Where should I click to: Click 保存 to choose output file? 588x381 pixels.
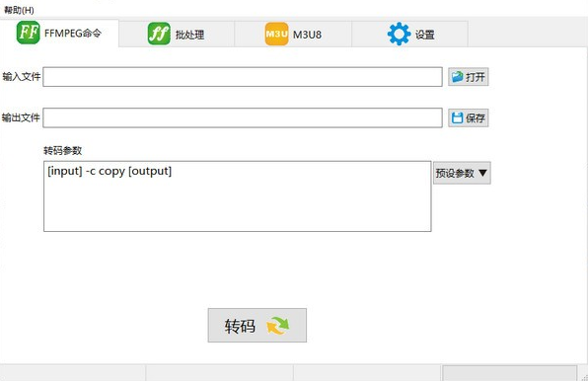coord(469,118)
